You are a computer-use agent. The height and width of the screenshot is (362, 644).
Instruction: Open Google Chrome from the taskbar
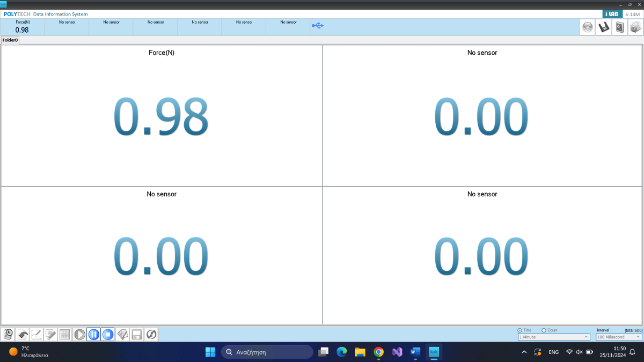[378, 352]
